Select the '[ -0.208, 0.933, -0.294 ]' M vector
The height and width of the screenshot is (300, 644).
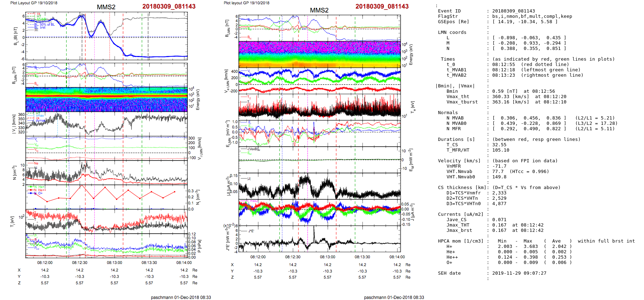(529, 43)
